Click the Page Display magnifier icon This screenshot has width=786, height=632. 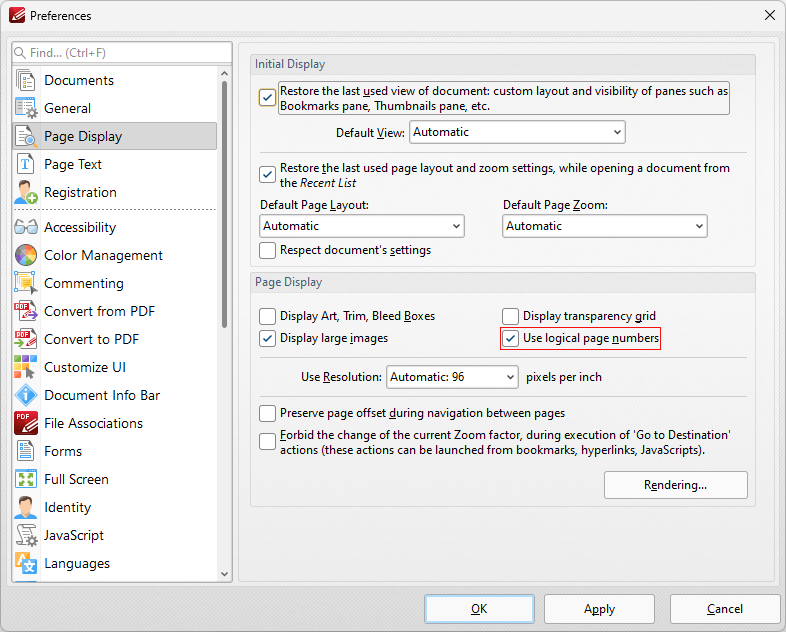click(26, 136)
